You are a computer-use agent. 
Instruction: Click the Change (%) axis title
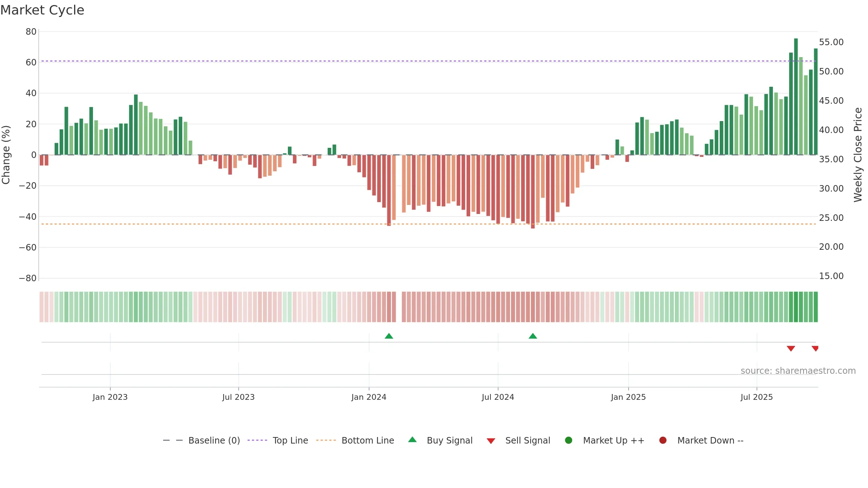coord(6,155)
